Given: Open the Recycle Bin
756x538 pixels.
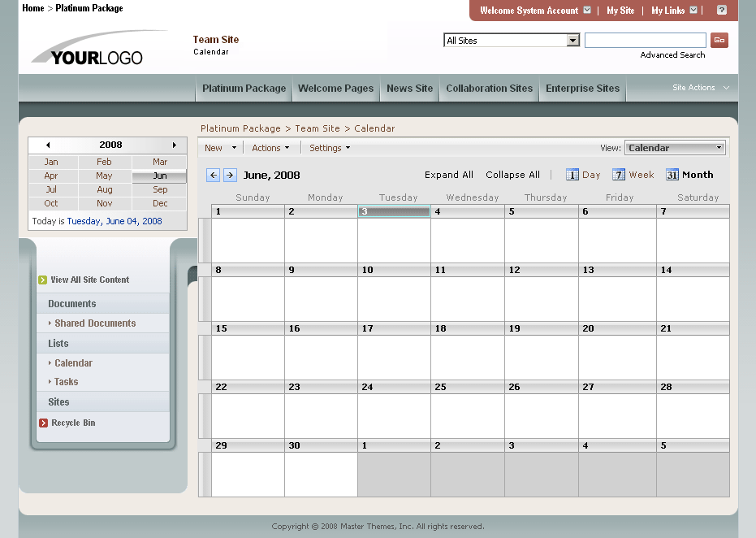Looking at the screenshot, I should (74, 423).
